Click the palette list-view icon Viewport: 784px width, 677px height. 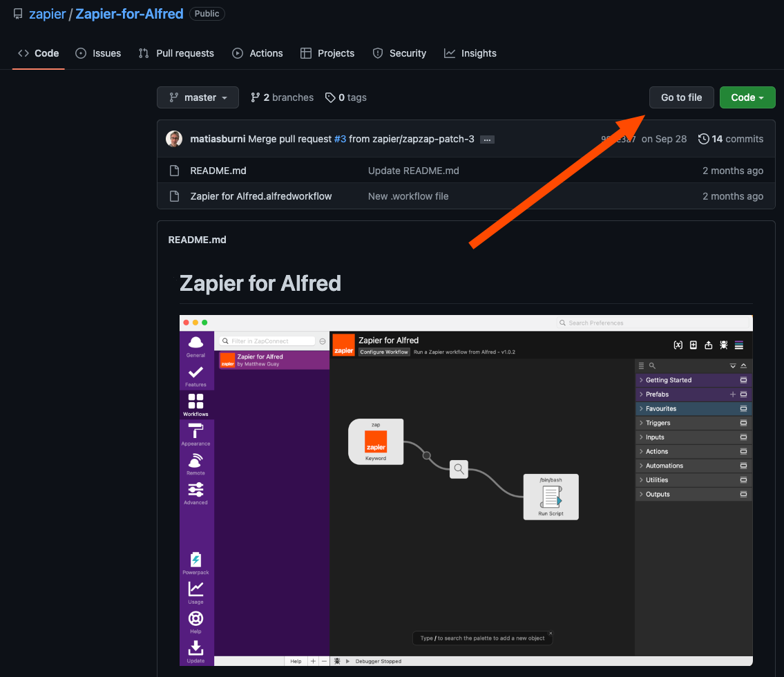pyautogui.click(x=641, y=365)
